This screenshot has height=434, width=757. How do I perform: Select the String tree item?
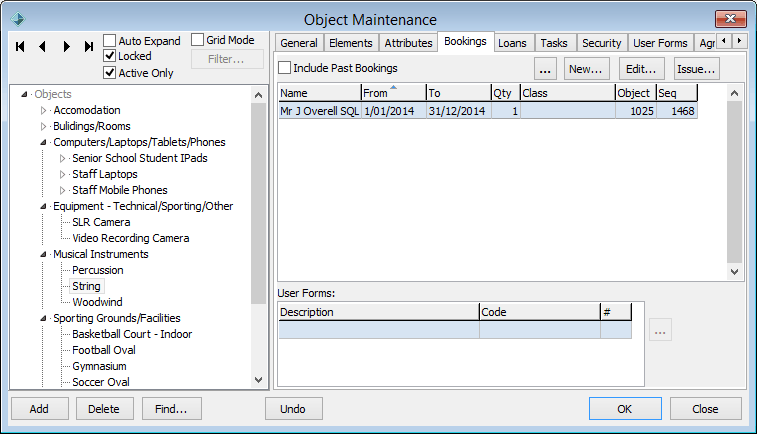pyautogui.click(x=86, y=286)
